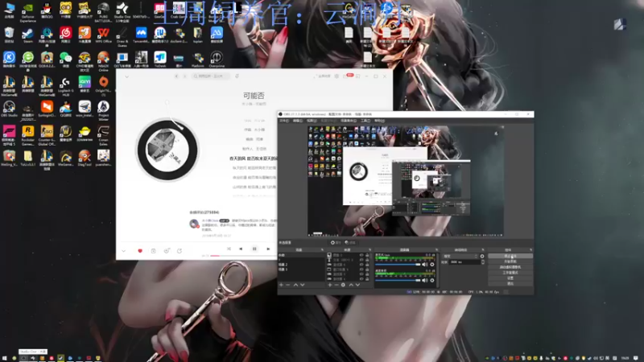The image size is (644, 362).
Task: Add a new source with the plus icon
Action: (x=329, y=285)
